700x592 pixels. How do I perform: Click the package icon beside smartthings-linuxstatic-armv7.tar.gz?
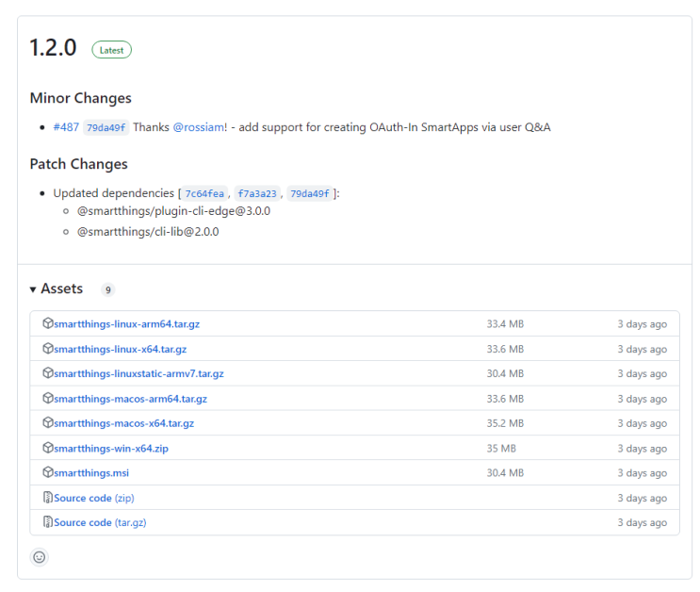(x=48, y=373)
